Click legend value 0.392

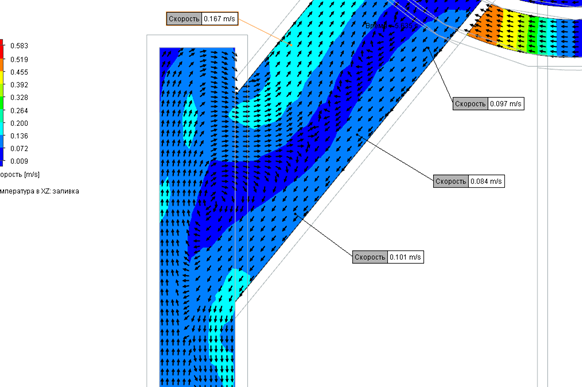(x=19, y=85)
